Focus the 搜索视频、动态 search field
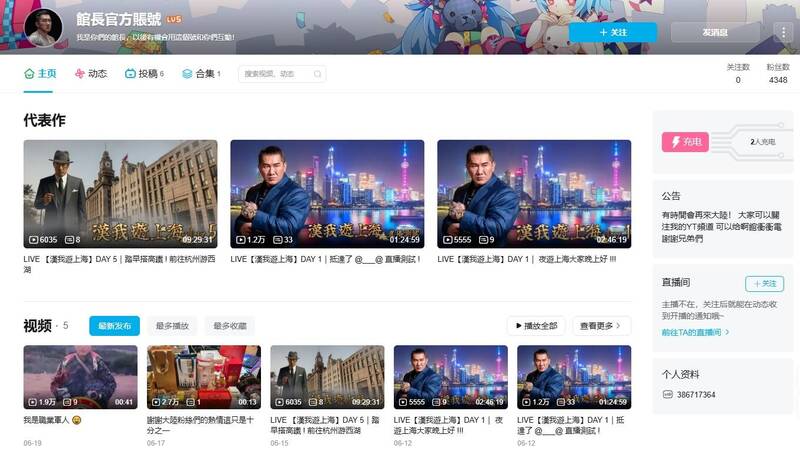 [282, 74]
